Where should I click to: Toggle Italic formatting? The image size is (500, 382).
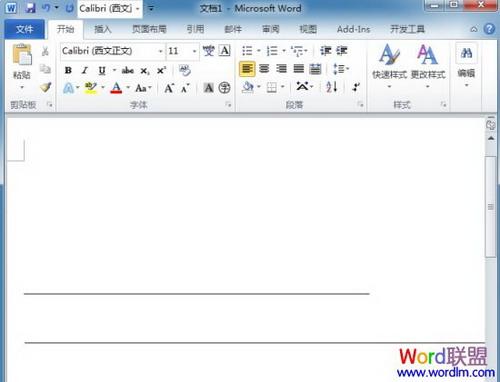click(85, 70)
